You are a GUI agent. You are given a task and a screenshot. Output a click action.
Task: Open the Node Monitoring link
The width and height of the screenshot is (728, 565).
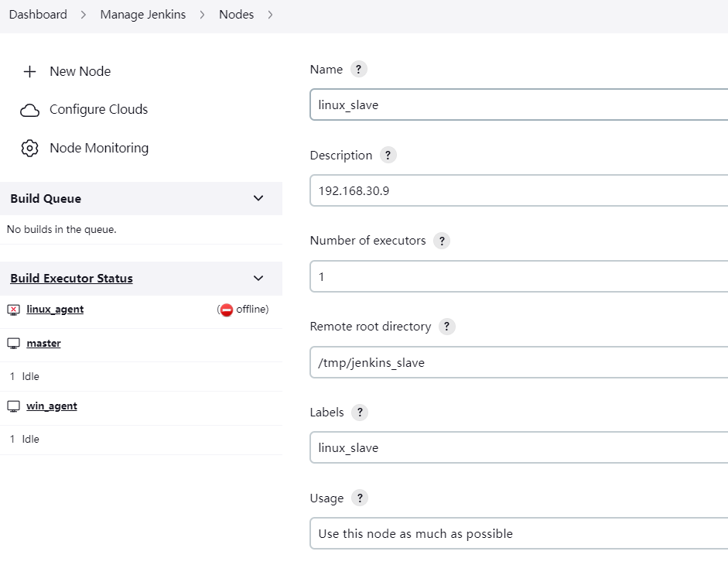[x=99, y=149]
